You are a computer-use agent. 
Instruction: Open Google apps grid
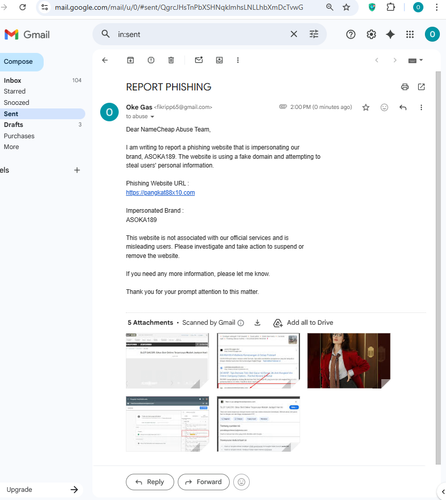tap(410, 34)
